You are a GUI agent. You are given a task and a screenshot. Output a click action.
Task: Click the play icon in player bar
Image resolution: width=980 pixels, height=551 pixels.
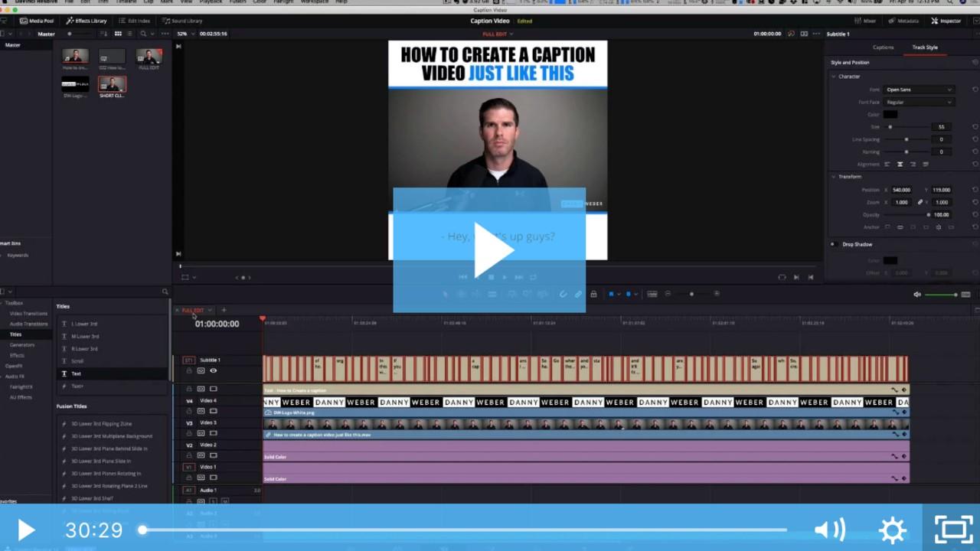(x=25, y=530)
